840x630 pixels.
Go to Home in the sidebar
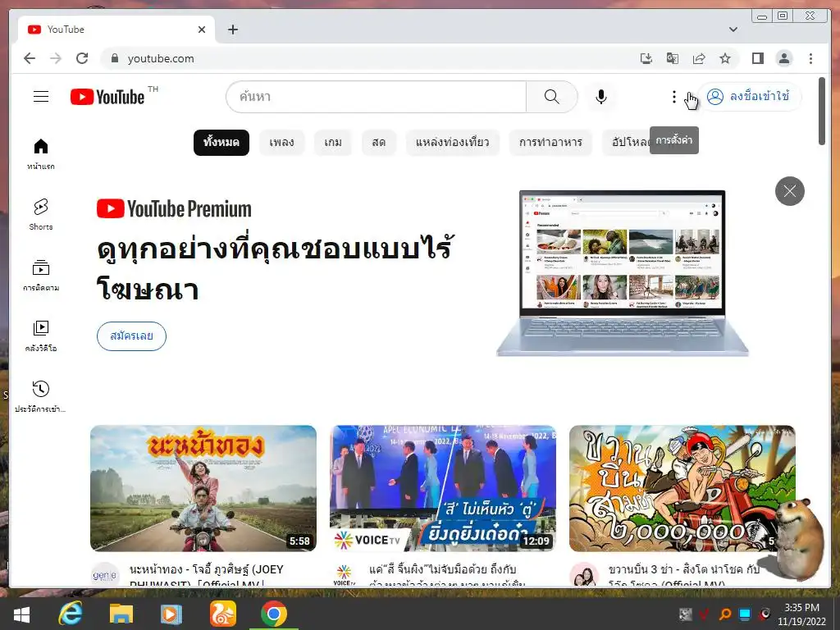(41, 153)
